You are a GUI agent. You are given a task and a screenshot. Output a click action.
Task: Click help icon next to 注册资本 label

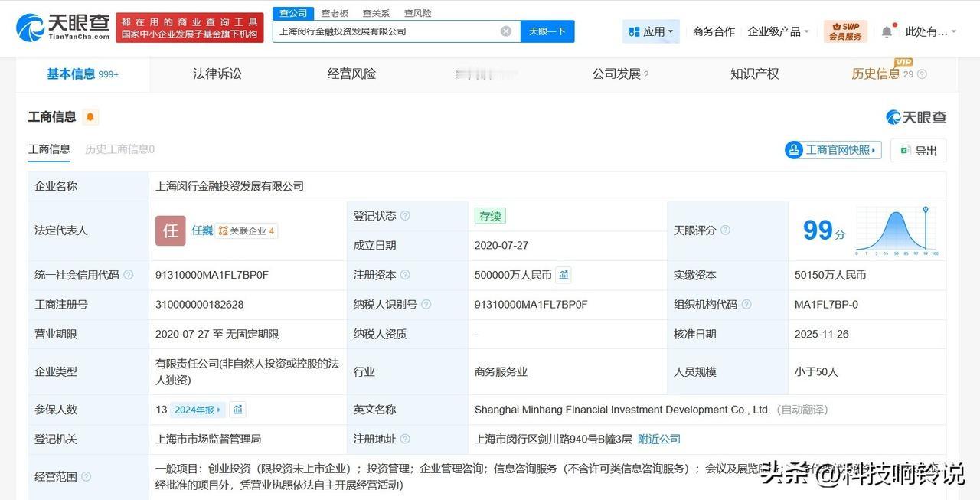click(x=405, y=275)
